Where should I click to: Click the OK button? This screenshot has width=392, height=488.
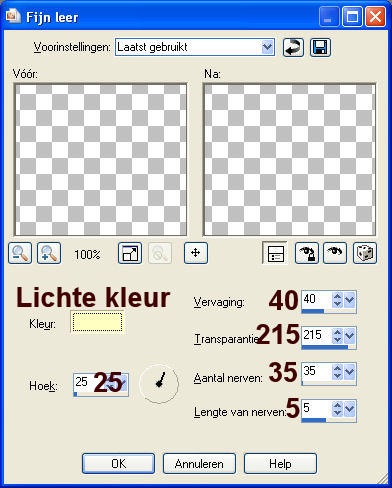118,464
